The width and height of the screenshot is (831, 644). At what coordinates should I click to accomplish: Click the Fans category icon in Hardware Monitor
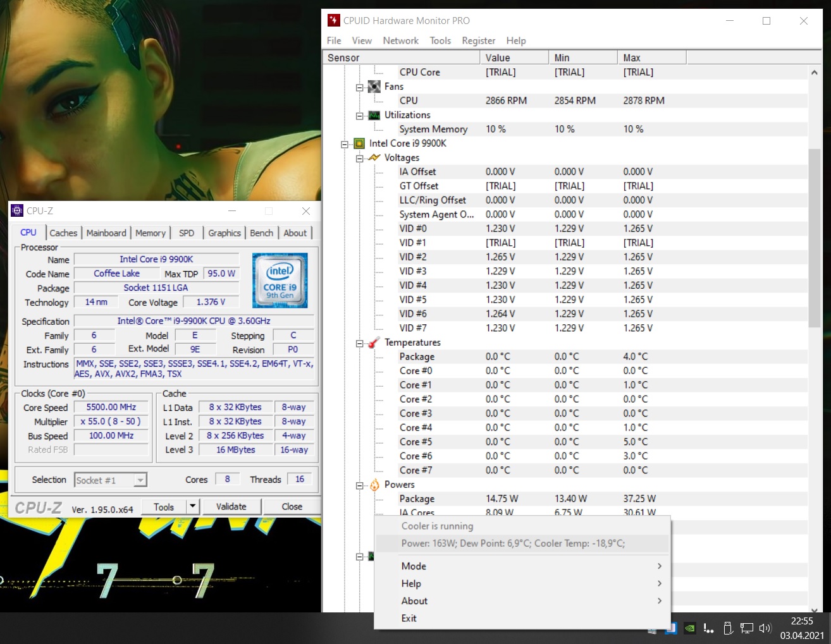pyautogui.click(x=374, y=87)
